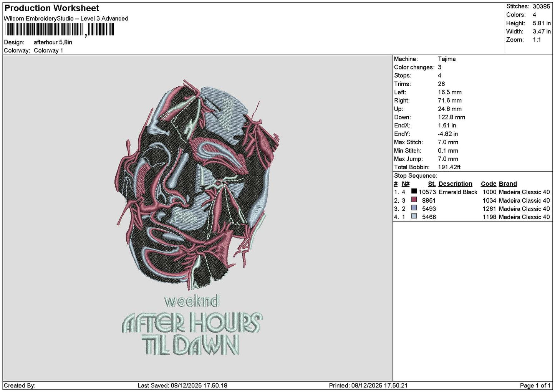Click the 'Stop Sequence:' heading
This screenshot has height=392, width=555.
(416, 176)
